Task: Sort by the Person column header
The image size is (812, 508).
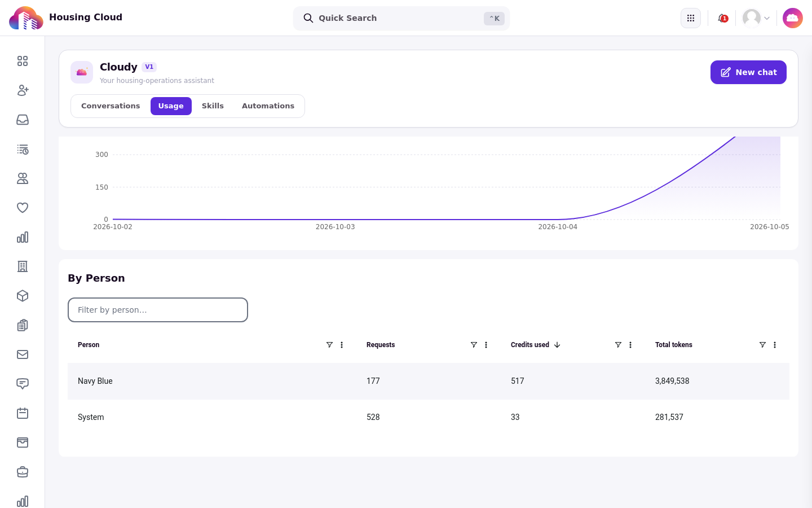Action: click(x=89, y=345)
